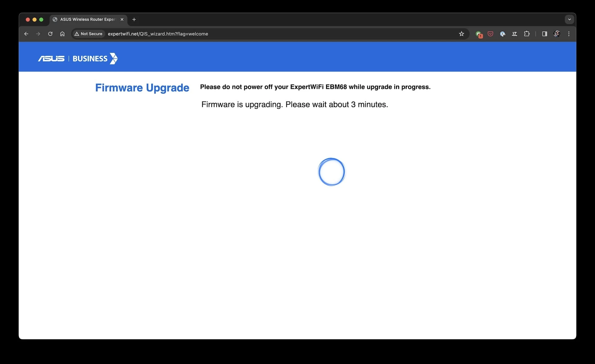595x364 pixels.
Task: Click the Not Secure site warning
Action: (x=88, y=34)
